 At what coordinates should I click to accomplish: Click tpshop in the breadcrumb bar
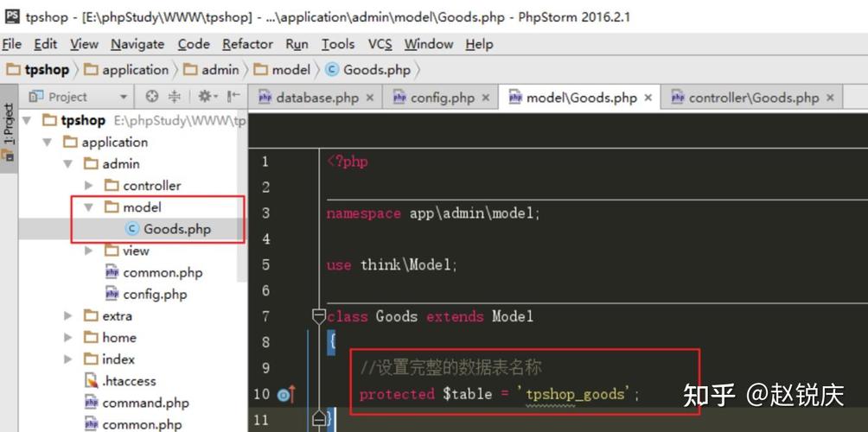coord(38,70)
